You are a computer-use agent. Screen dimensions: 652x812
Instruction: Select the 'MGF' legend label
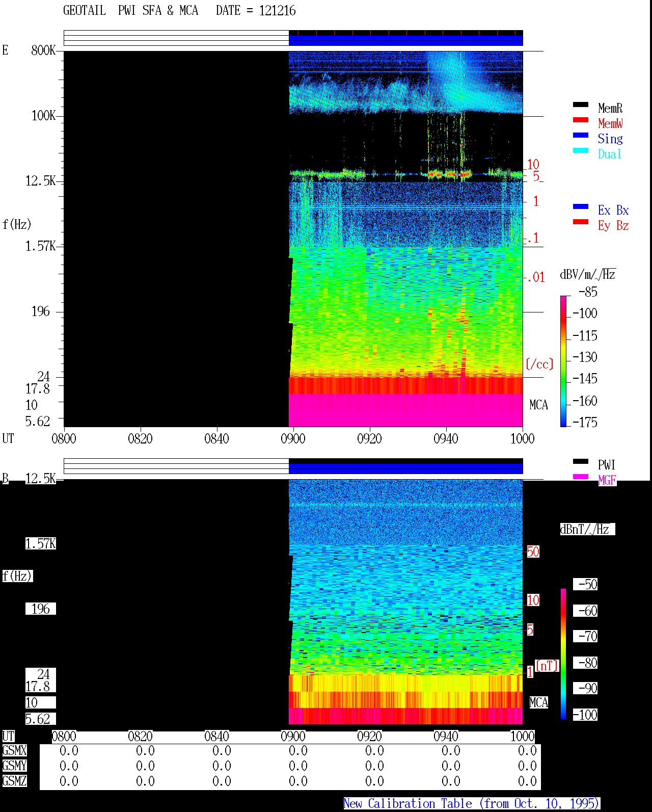point(607,480)
